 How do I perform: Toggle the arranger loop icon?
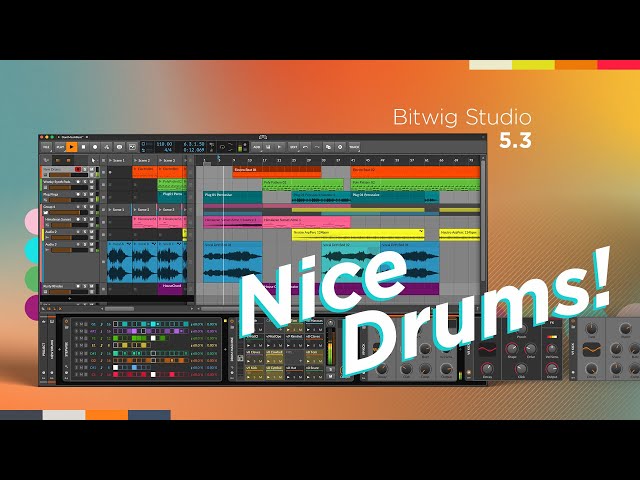point(222,147)
